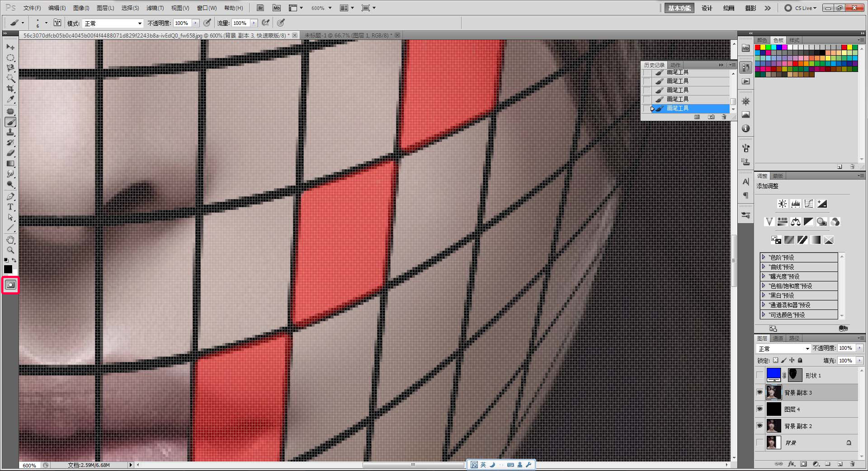Select the Elliptical Marquee tool

click(10, 57)
